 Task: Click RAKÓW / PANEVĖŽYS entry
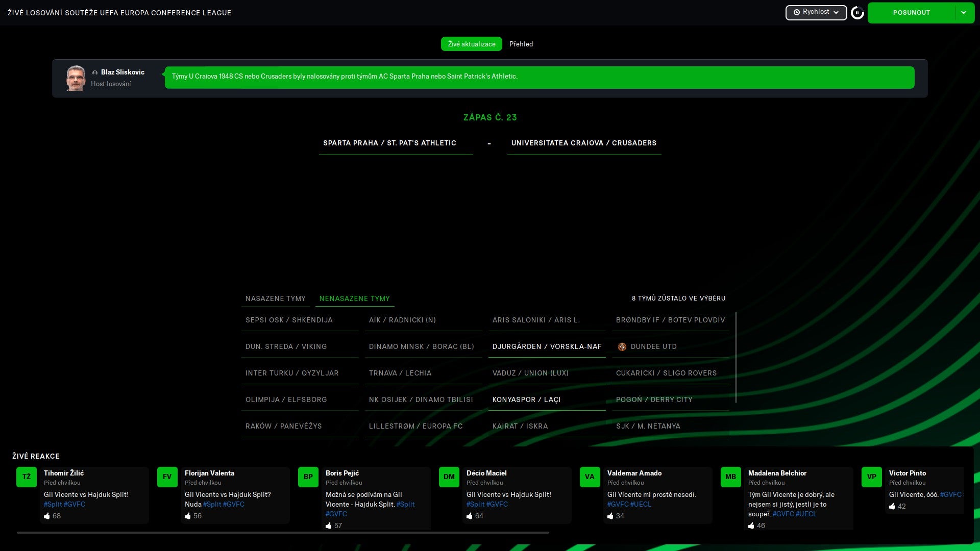(300, 426)
